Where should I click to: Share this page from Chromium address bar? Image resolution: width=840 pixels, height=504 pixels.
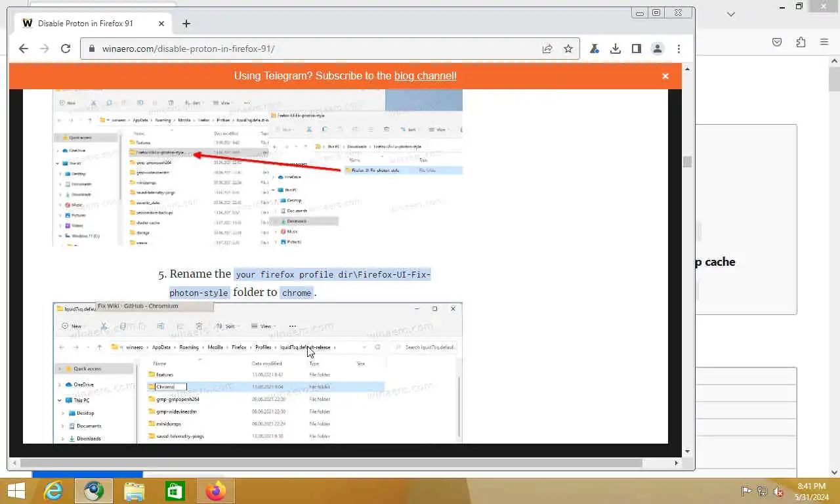tap(547, 49)
